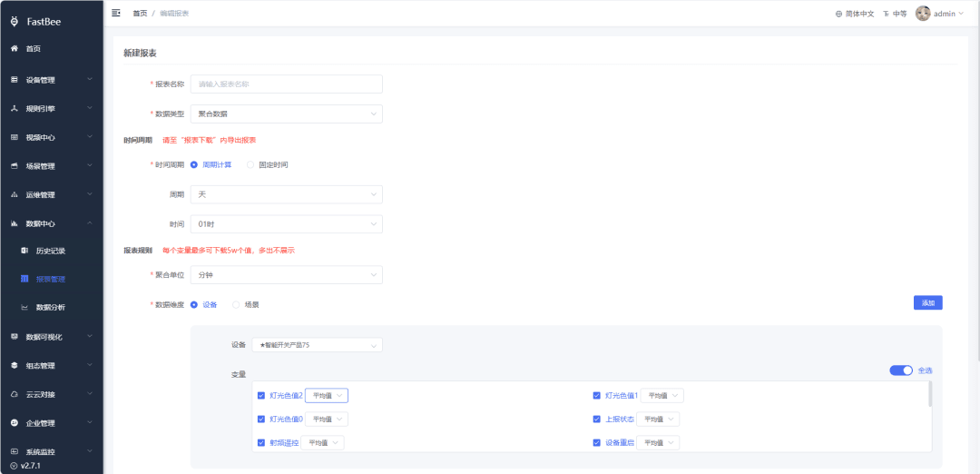980x474 pixels.
Task: Uncheck the 灯光色值2 checkbox
Action: (261, 396)
